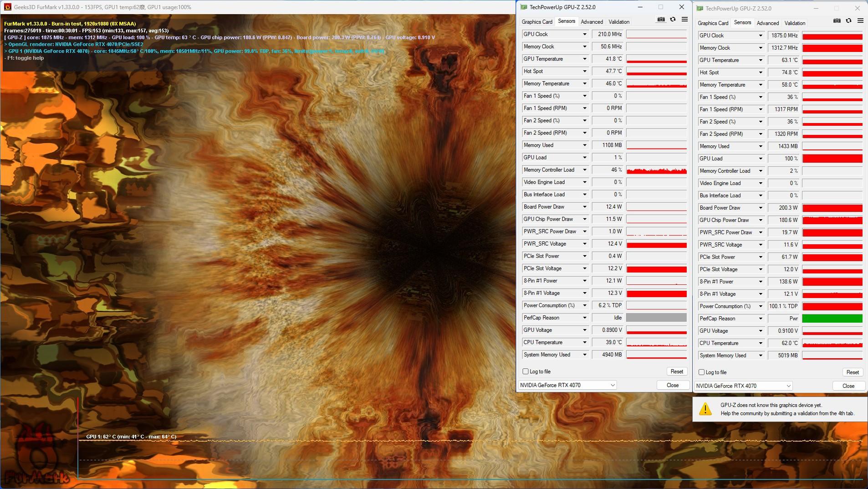Click the refresh icon in right GPU-Z window

848,21
